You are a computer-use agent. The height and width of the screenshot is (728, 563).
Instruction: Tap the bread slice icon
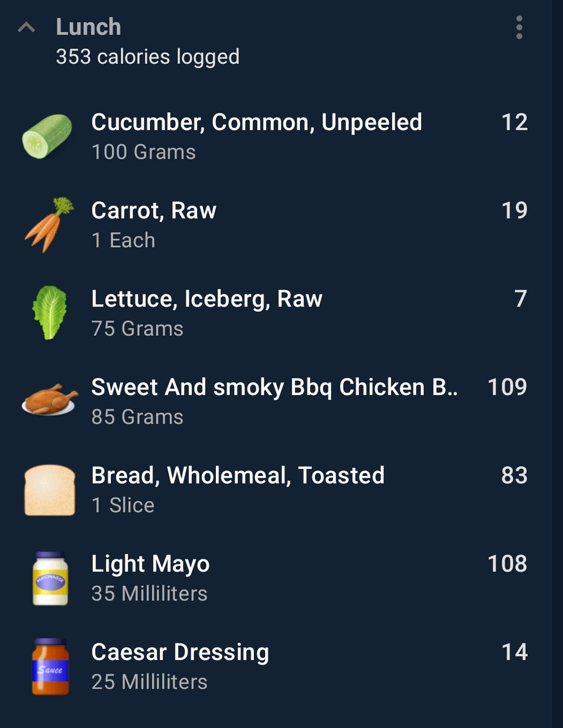[x=50, y=490]
